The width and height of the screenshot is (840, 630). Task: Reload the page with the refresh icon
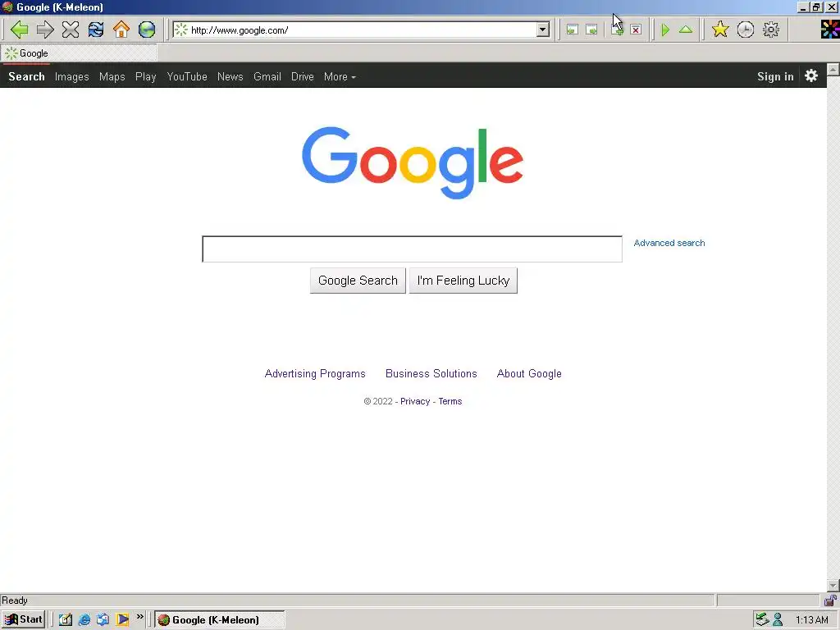(x=96, y=30)
